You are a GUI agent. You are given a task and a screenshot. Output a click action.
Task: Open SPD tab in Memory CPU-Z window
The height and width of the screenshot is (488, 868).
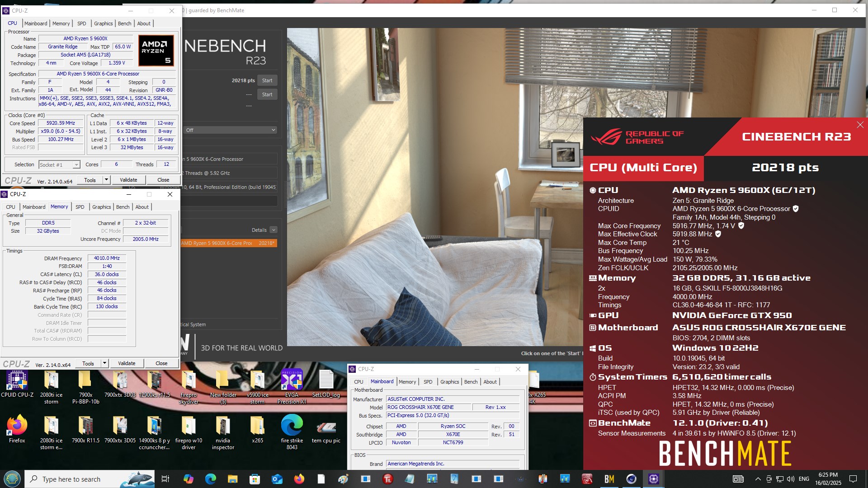click(x=80, y=207)
